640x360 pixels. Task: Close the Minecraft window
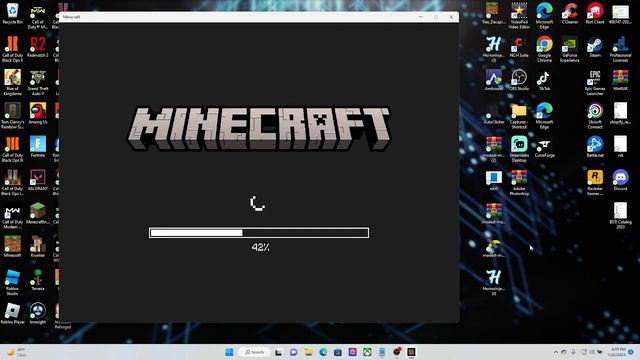point(451,17)
